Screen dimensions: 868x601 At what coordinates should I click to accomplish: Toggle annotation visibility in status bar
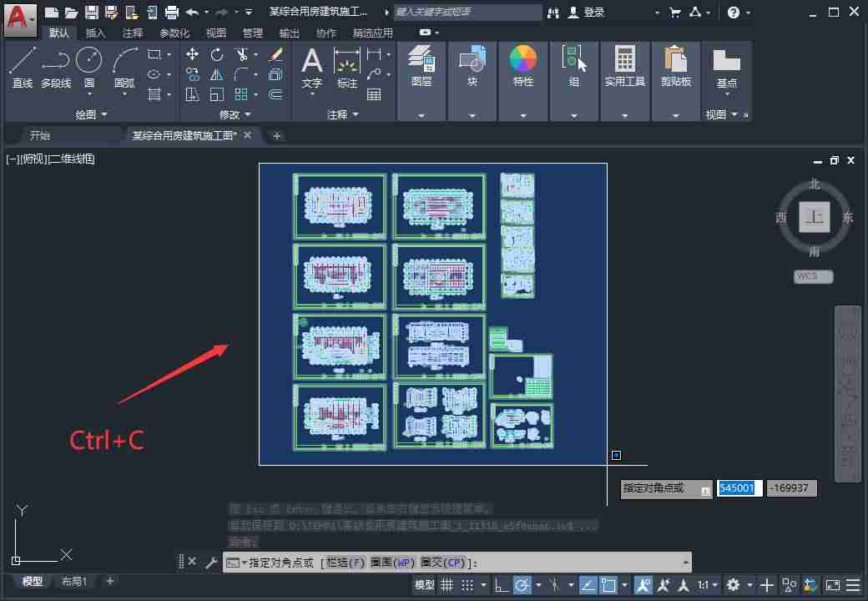pos(643,585)
